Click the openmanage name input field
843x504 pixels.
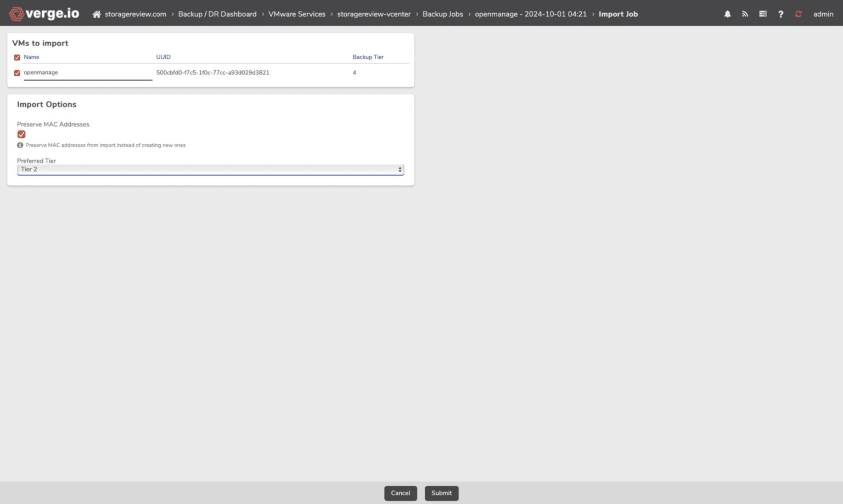[x=88, y=73]
